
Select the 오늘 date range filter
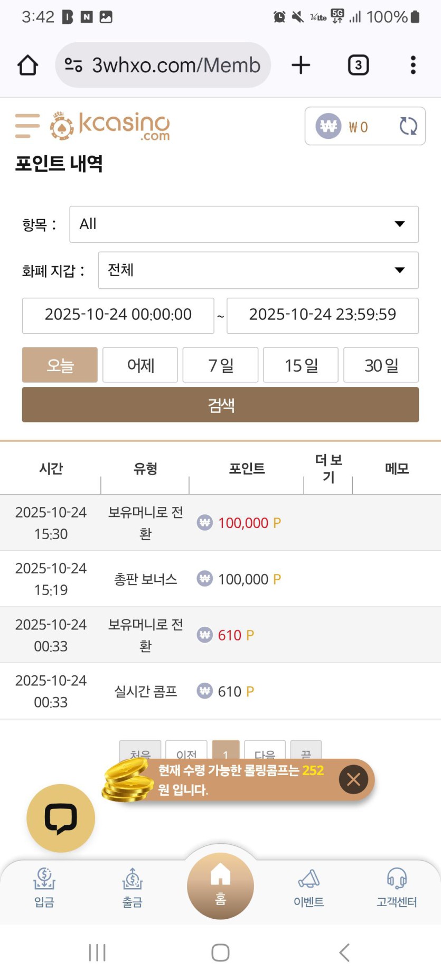click(60, 365)
